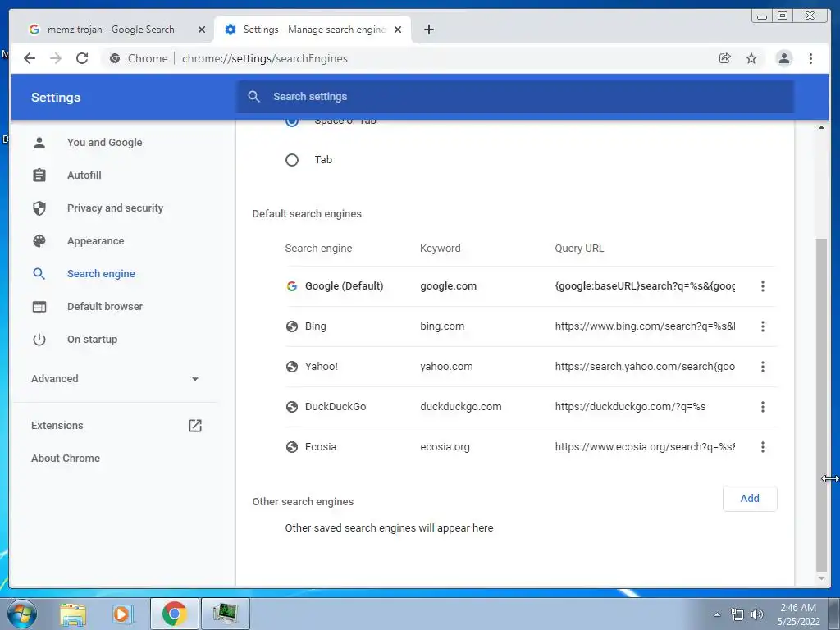Click the Chrome icon on the taskbar
The width and height of the screenshot is (840, 630).
(x=174, y=614)
